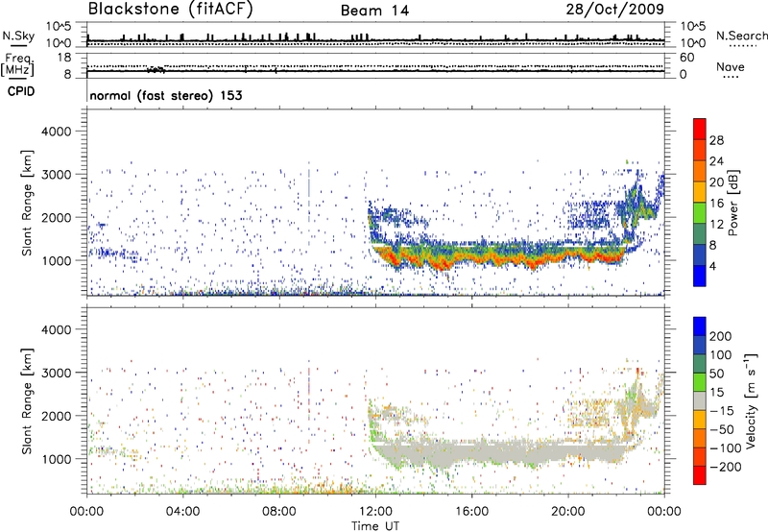Click the '-50' label on Velocity colorbar
The image size is (768, 532).
pos(722,429)
